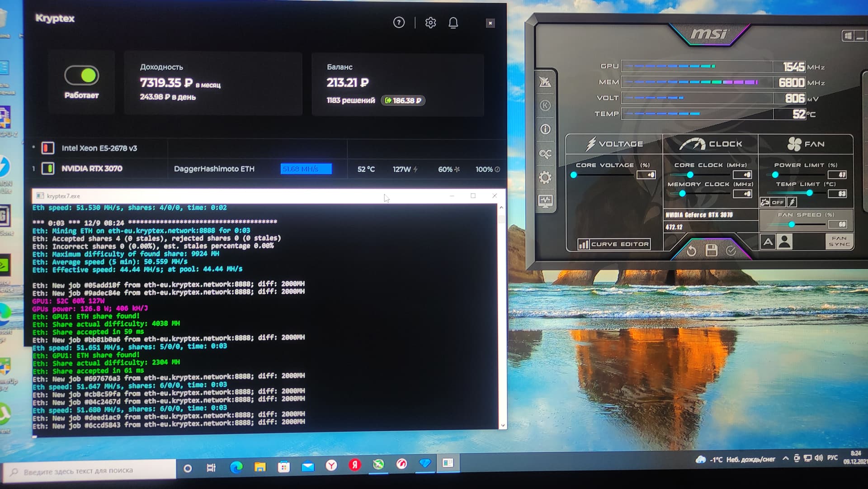Screen dimensions: 868x489
Task: Click the 1183 решений text
Action: point(351,100)
